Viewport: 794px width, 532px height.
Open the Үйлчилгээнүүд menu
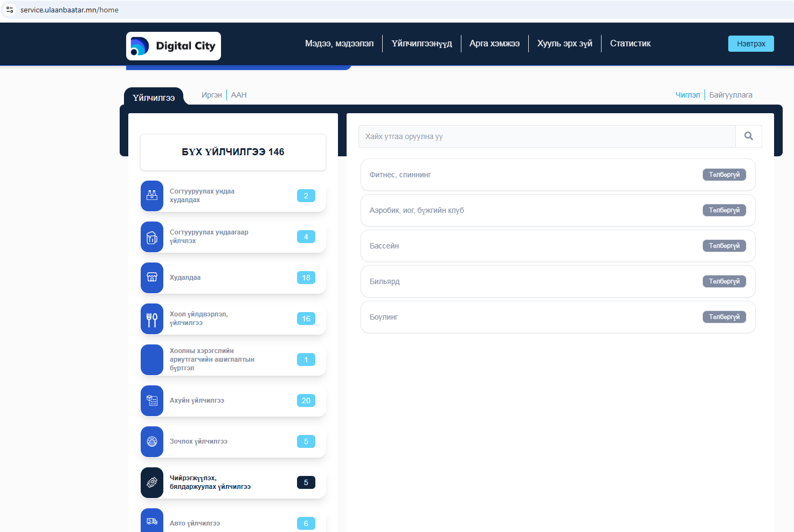coord(422,44)
